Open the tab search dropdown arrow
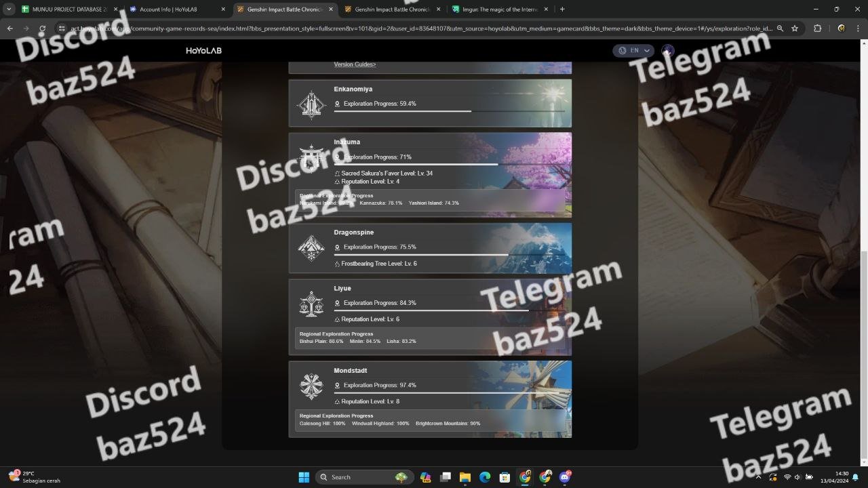Image resolution: width=868 pixels, height=488 pixels. tap(9, 9)
